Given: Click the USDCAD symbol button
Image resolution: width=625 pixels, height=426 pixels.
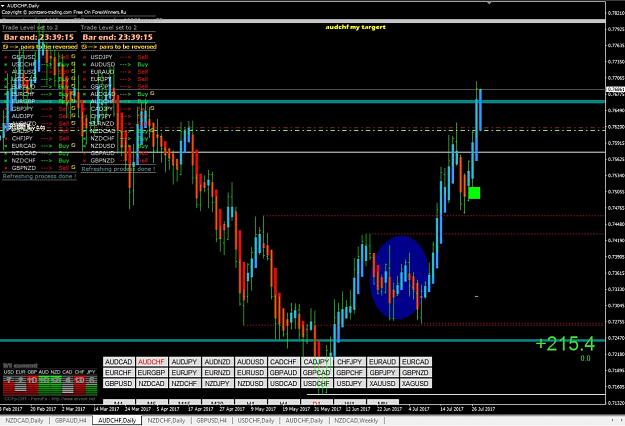Looking at the screenshot, I should [x=283, y=383].
